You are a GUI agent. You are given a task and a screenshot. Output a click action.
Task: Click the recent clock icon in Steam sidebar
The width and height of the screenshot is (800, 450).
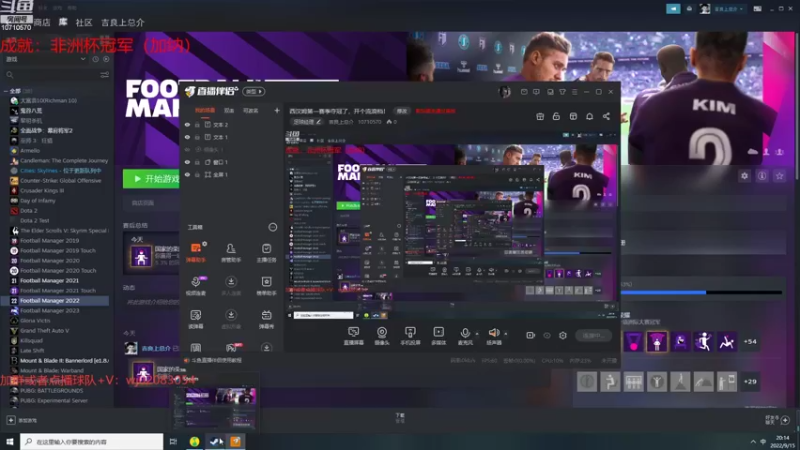coord(95,59)
